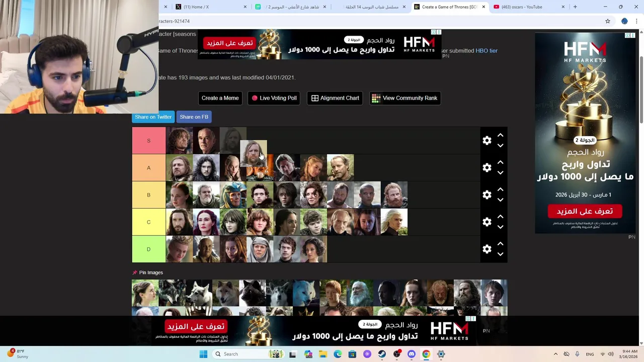Open volume control in system tray
The height and width of the screenshot is (362, 644).
pyautogui.click(x=611, y=354)
